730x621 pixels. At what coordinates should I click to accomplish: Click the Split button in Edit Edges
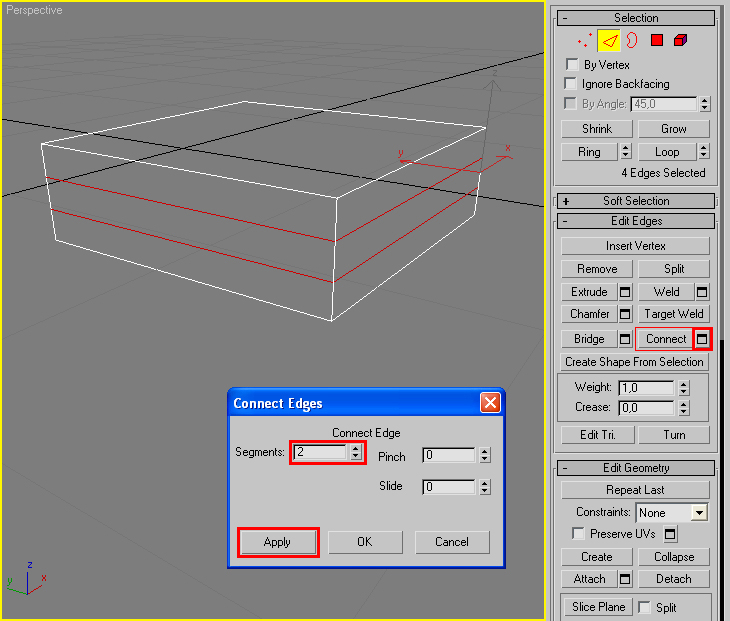tap(674, 269)
